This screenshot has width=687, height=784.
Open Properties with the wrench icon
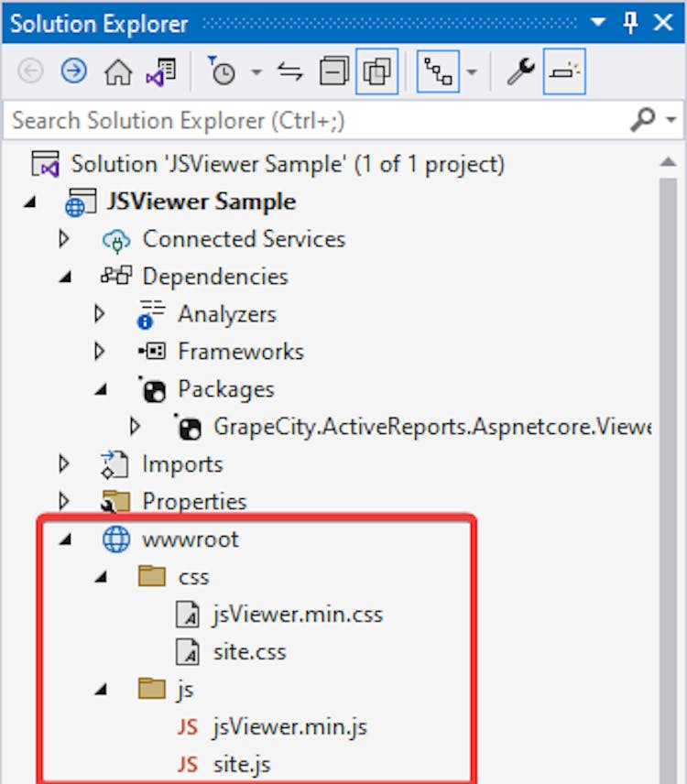[521, 71]
